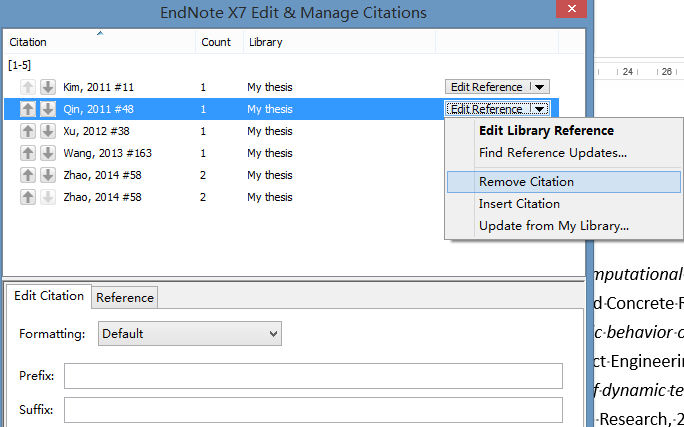Viewport: 684px width, 427px height.
Task: Switch to the Reference tab
Action: click(125, 298)
